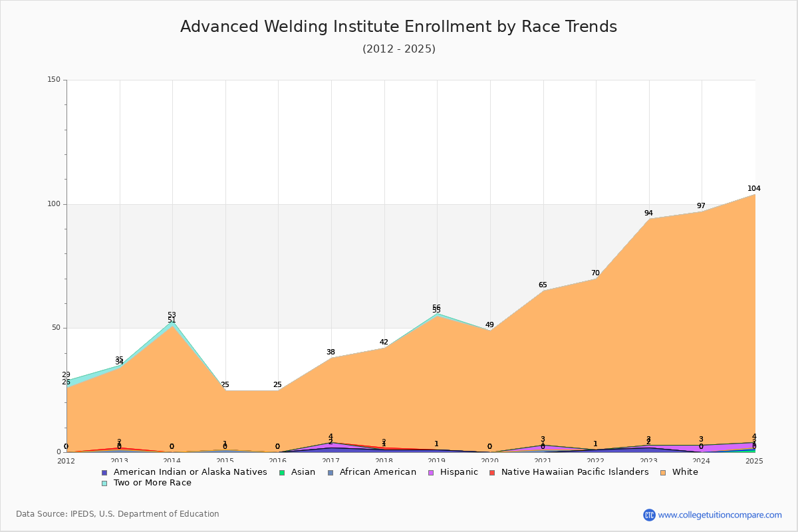The image size is (798, 532).
Task: Click the 65 data label for 2021
Action: pyautogui.click(x=543, y=285)
